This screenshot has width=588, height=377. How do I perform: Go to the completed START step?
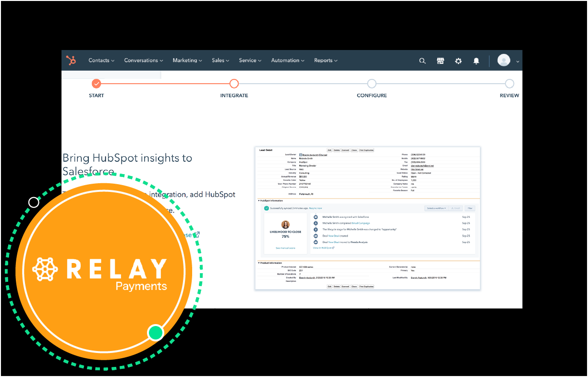tap(97, 84)
